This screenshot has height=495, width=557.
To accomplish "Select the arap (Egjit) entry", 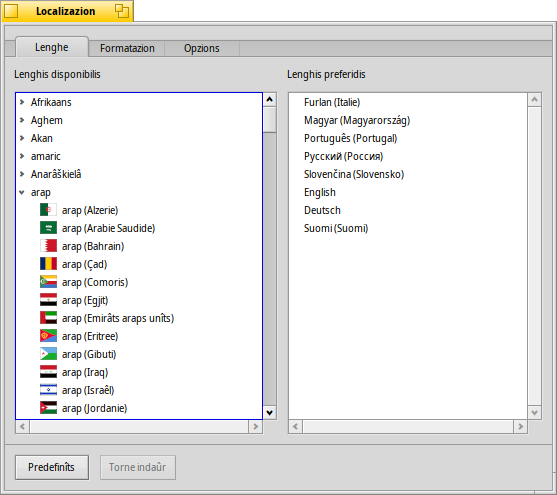I will (139, 300).
